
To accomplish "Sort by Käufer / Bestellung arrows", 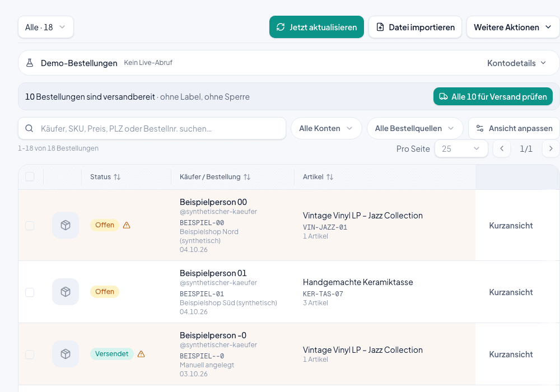I will (x=247, y=177).
